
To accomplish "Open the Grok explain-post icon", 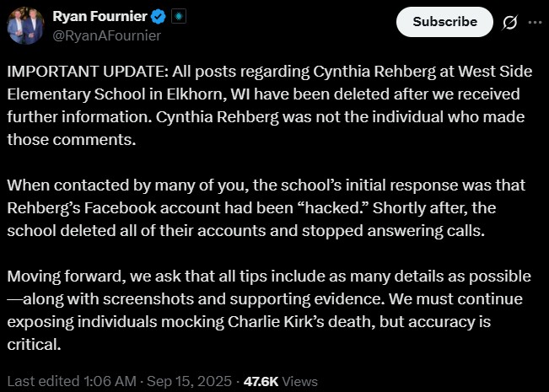I will click(x=509, y=22).
